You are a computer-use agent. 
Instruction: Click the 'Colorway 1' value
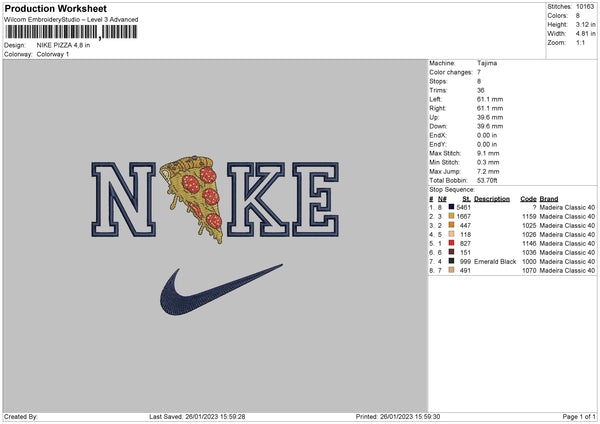(53, 54)
